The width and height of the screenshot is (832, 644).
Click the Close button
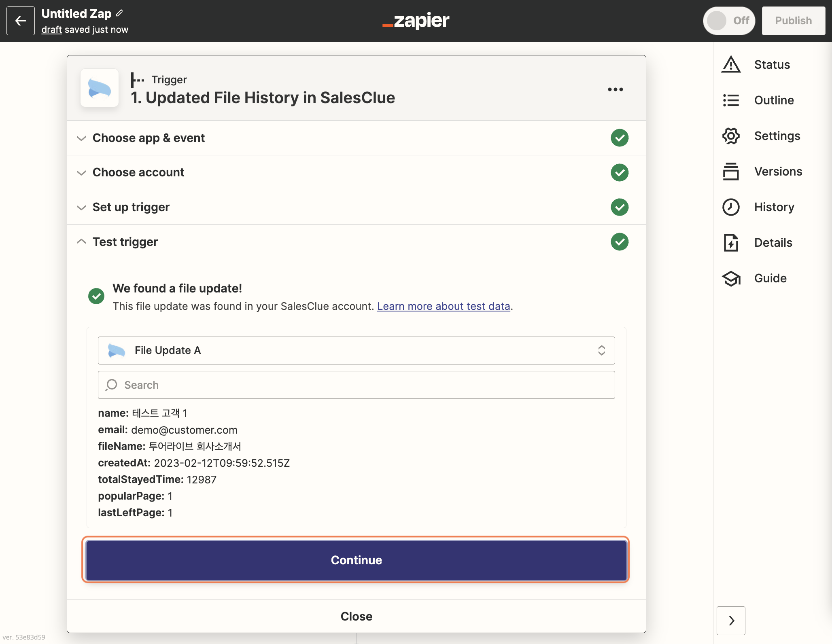[x=356, y=616]
